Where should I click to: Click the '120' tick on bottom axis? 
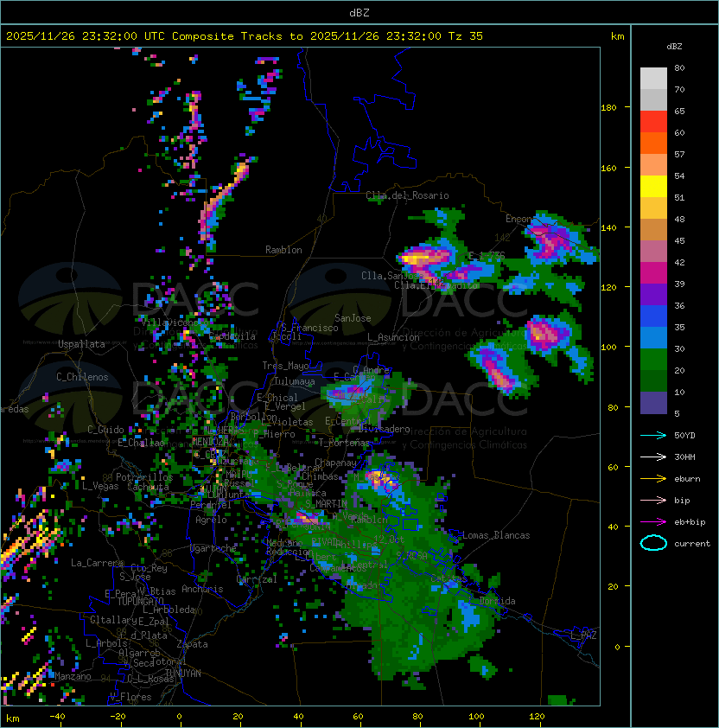pyautogui.click(x=537, y=717)
